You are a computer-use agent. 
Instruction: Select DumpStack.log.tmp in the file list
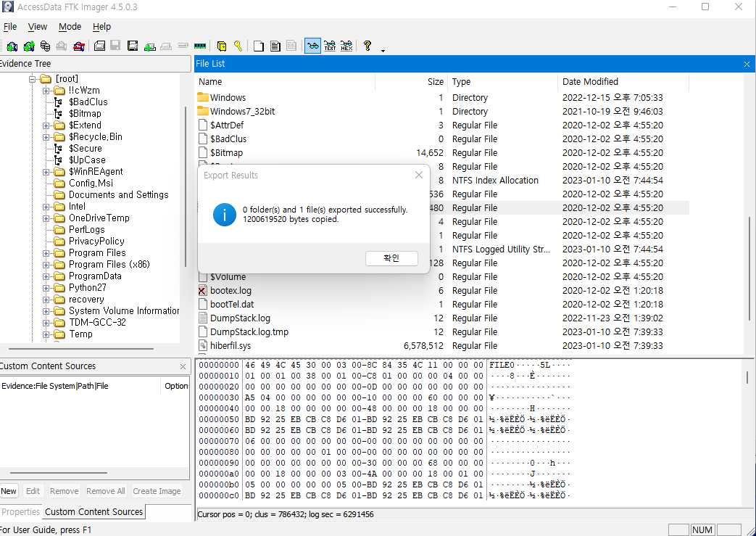(x=249, y=332)
